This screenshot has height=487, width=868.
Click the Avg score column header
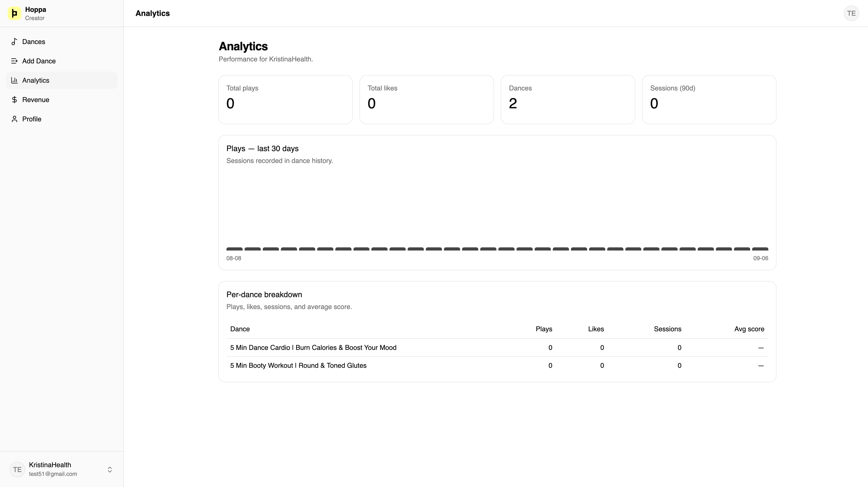749,329
